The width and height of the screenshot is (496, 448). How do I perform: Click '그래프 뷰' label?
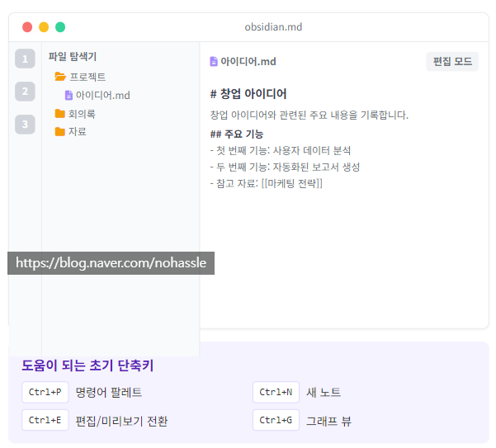[328, 421]
